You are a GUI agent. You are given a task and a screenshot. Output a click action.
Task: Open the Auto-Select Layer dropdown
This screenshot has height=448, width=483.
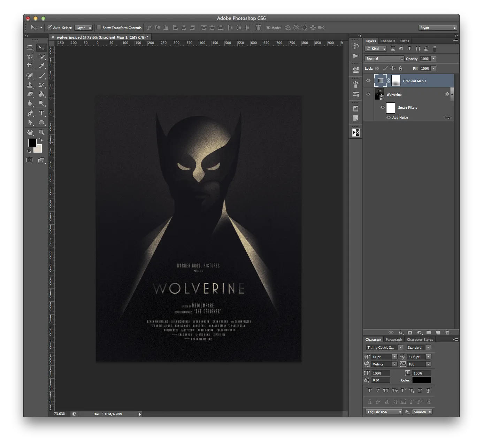pos(84,28)
